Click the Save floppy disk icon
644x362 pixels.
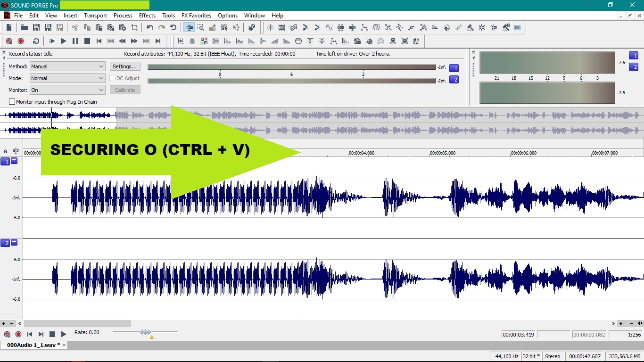coord(36,28)
